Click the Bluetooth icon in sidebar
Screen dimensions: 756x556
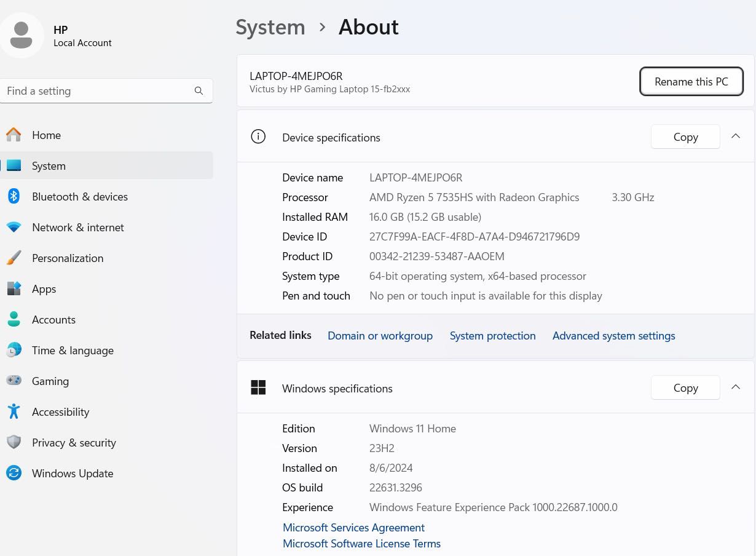14,196
